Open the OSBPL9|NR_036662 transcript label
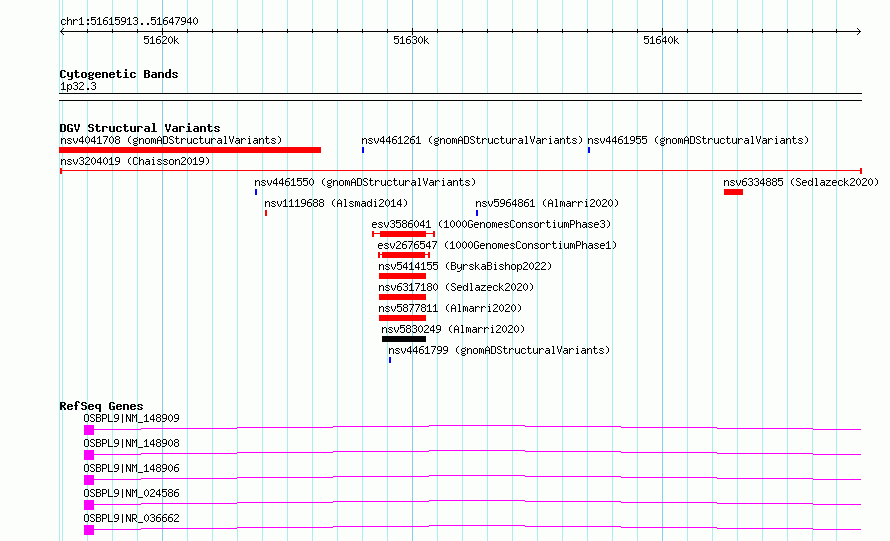Screen dimensions: 890x541 131,518
